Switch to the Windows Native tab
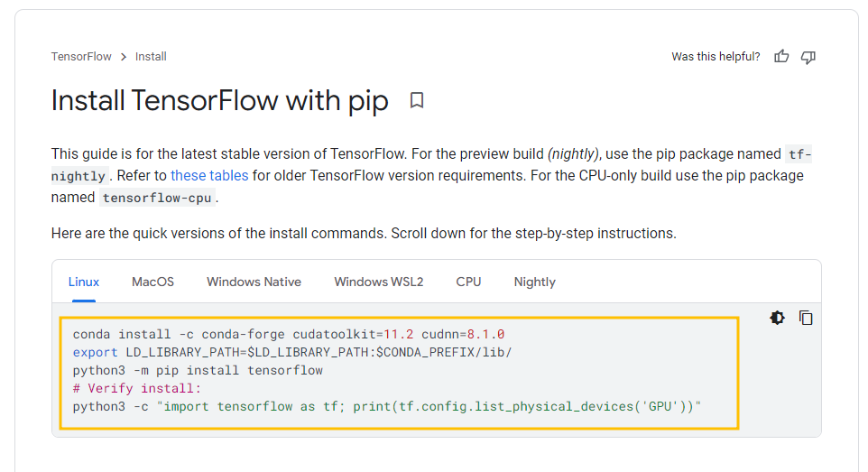868x472 pixels. [x=254, y=282]
